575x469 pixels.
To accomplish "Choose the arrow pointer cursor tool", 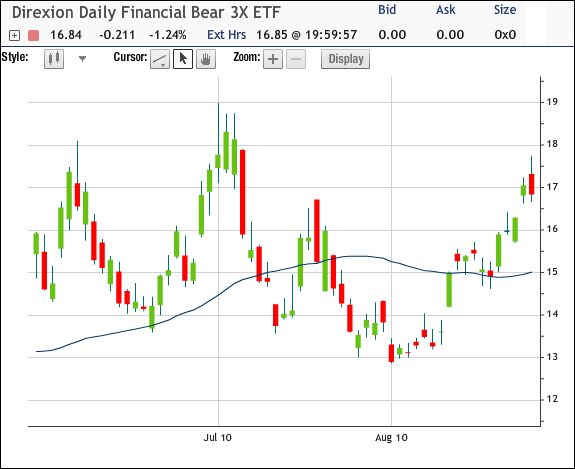I will tap(183, 59).
